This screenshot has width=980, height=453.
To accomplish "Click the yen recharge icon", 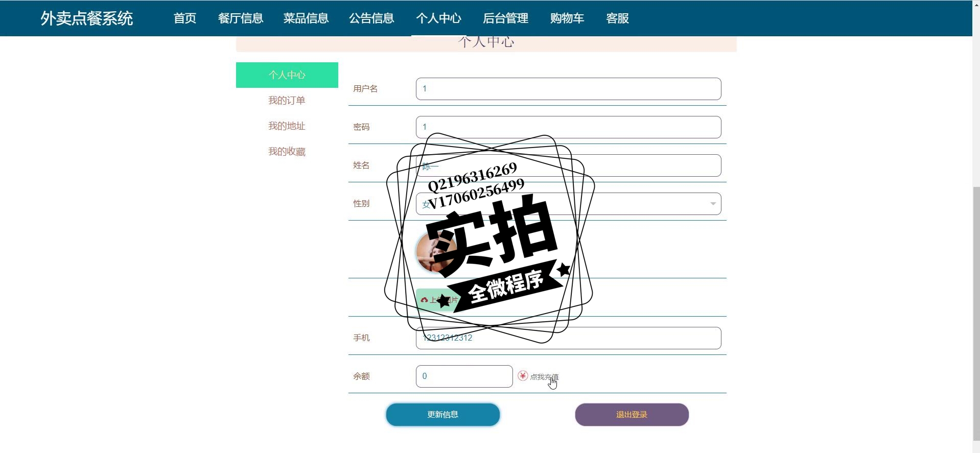I will [x=522, y=376].
